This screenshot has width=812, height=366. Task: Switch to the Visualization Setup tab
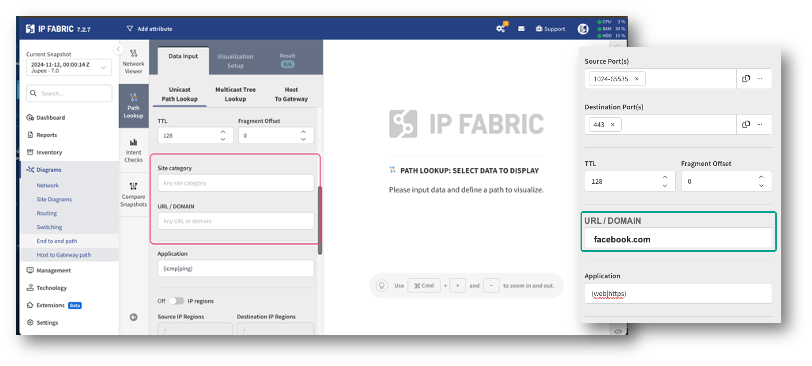coord(235,61)
